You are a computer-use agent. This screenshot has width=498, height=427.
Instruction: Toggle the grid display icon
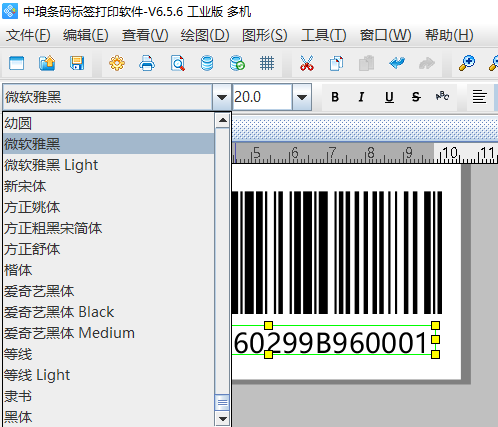pos(267,63)
